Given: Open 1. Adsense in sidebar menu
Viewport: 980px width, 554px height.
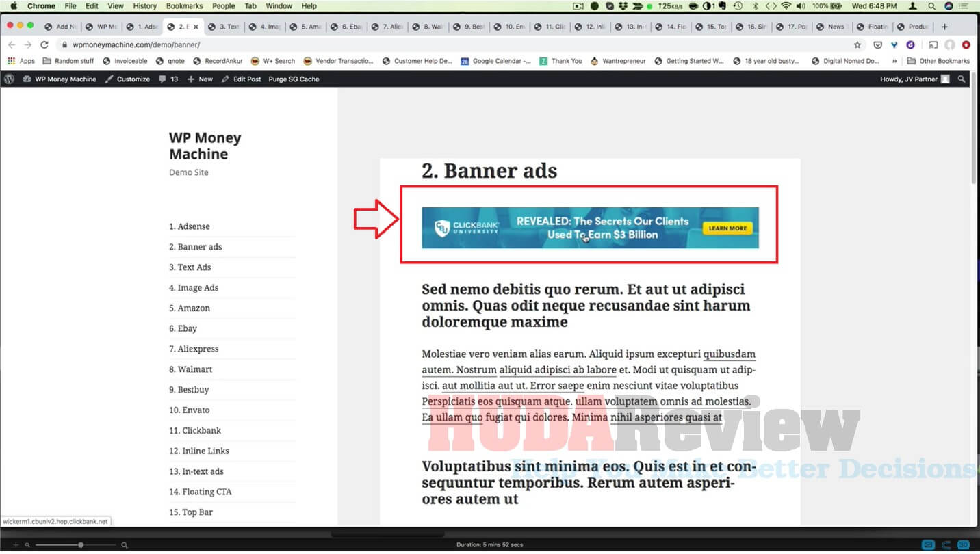Looking at the screenshot, I should click(x=190, y=226).
